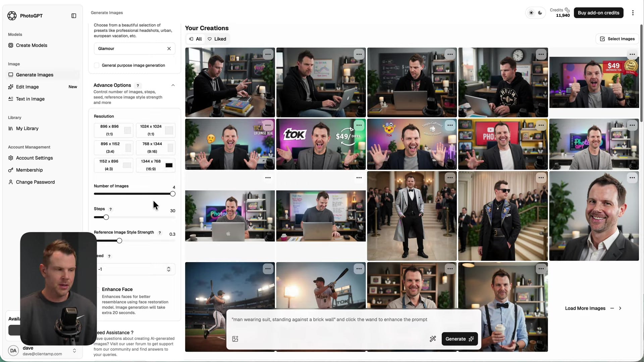Viewport: 644px width, 362px height.
Task: Open options menu on baseball batter close-up image
Action: [359, 268]
